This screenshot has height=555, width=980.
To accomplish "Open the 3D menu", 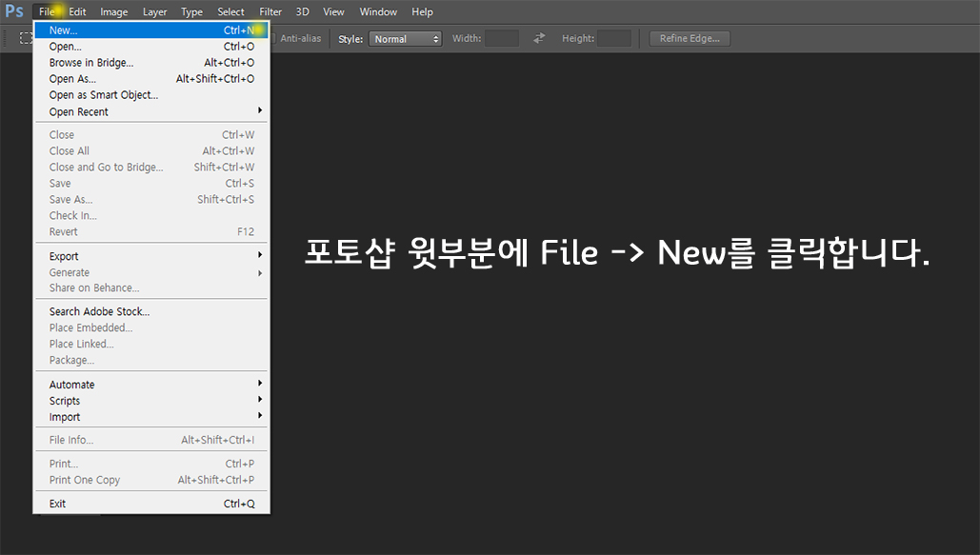I will (303, 11).
